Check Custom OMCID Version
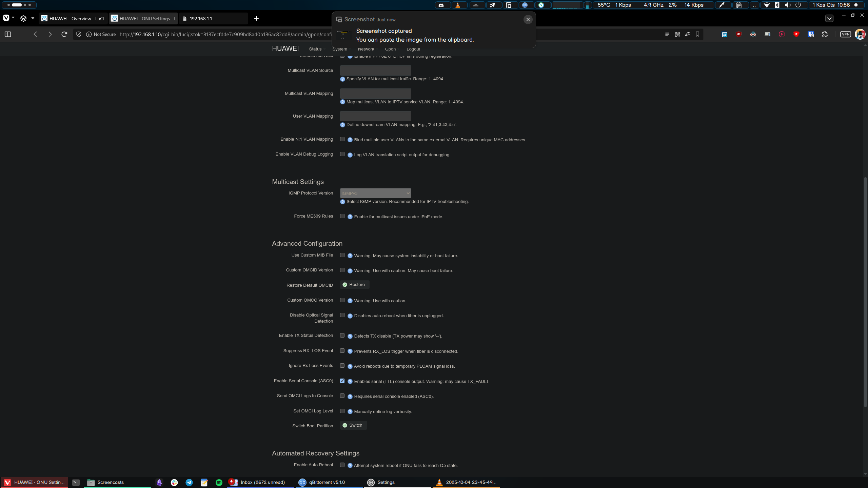Image resolution: width=868 pixels, height=488 pixels. tap(342, 270)
